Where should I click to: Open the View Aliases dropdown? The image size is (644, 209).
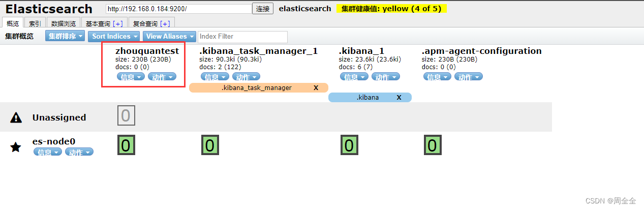[170, 36]
